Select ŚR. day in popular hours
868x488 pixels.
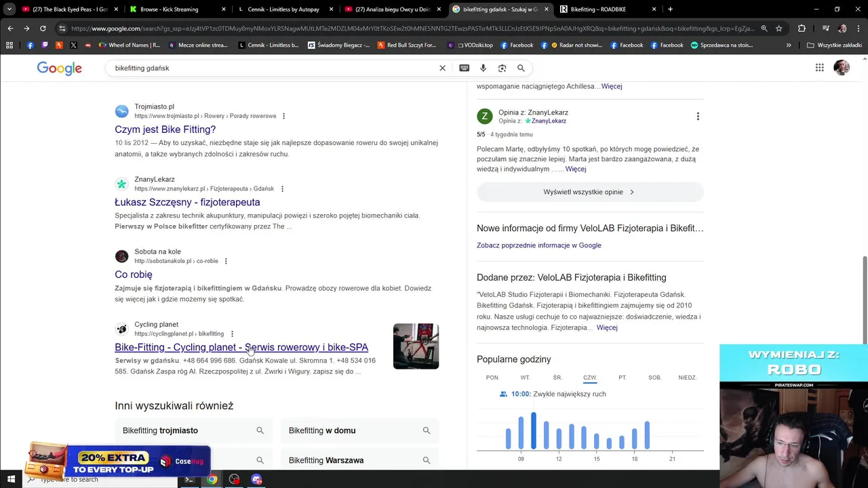point(557,378)
